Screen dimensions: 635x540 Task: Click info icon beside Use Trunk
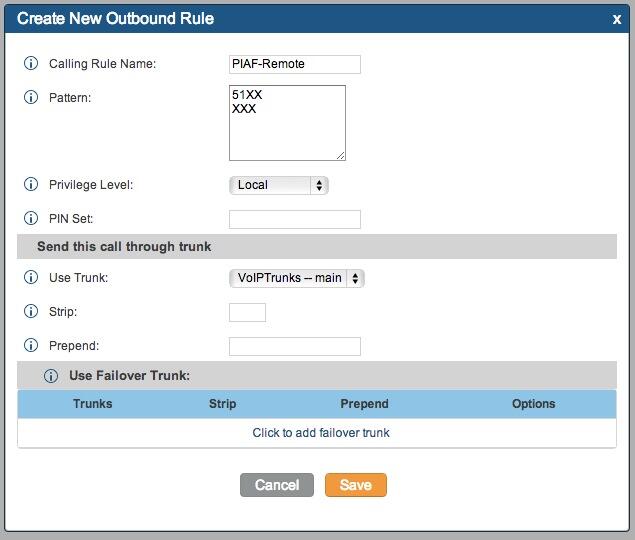click(31, 277)
